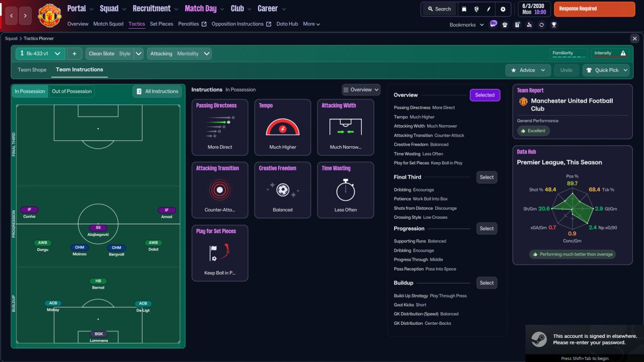Click the Squad breadcrumb link
This screenshot has width=644, height=362.
point(11,39)
